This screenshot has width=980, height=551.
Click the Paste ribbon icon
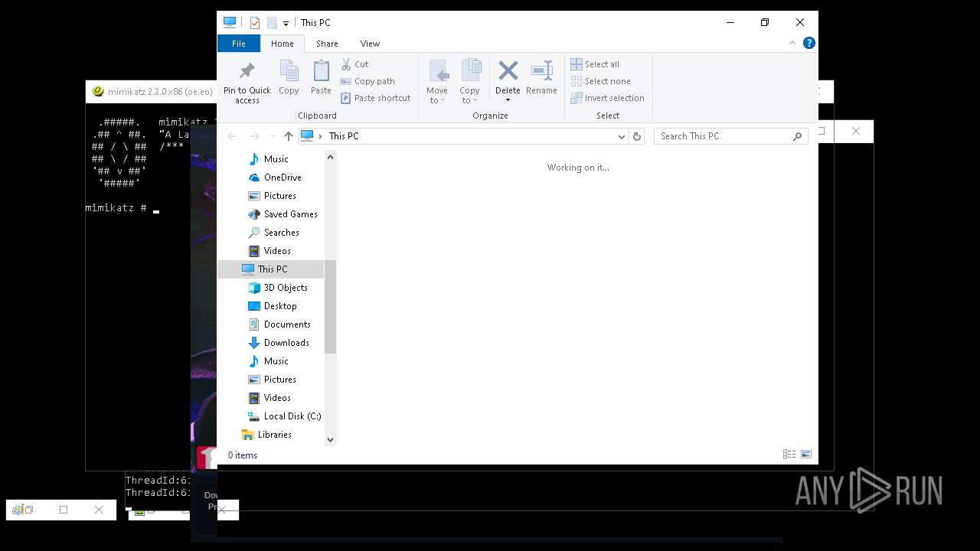click(321, 71)
